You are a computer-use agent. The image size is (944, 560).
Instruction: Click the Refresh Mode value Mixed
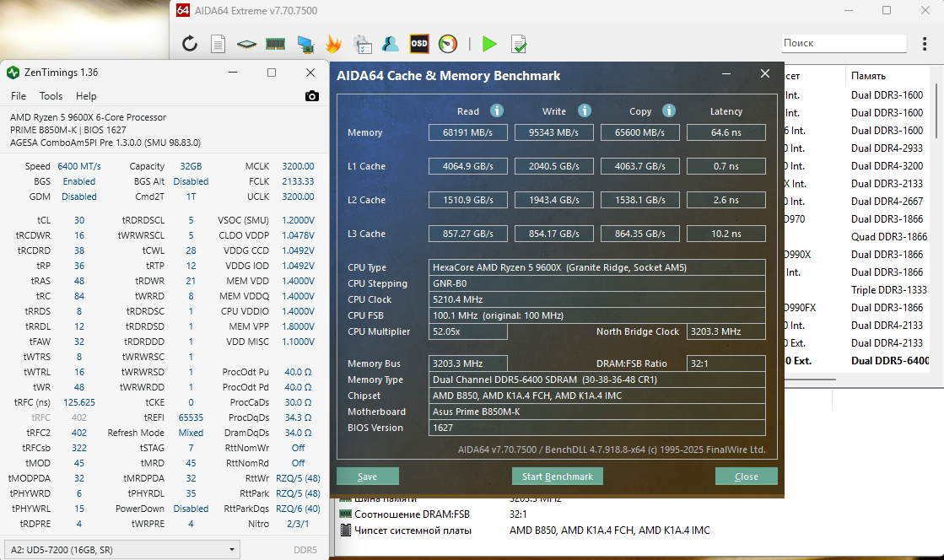coord(191,433)
